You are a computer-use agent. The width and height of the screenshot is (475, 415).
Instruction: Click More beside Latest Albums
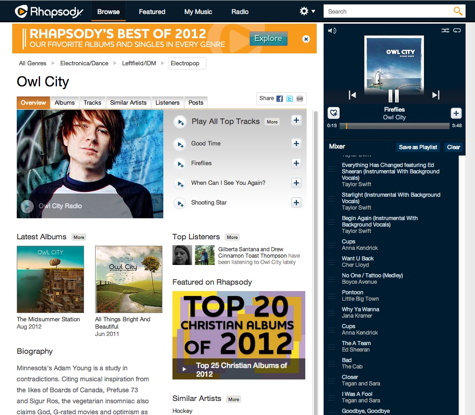click(79, 237)
